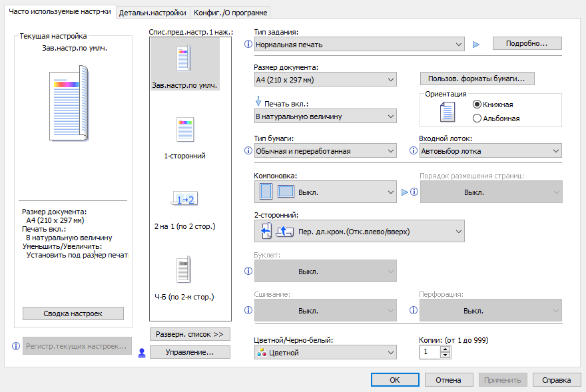Click info icon next to Тип задания
Image resolution: width=586 pixels, height=392 pixels.
pyautogui.click(x=248, y=45)
